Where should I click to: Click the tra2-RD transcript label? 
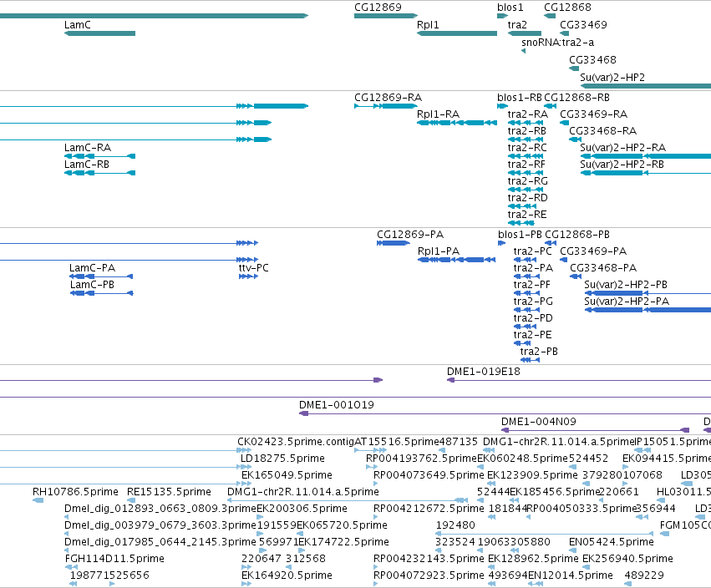tap(528, 198)
